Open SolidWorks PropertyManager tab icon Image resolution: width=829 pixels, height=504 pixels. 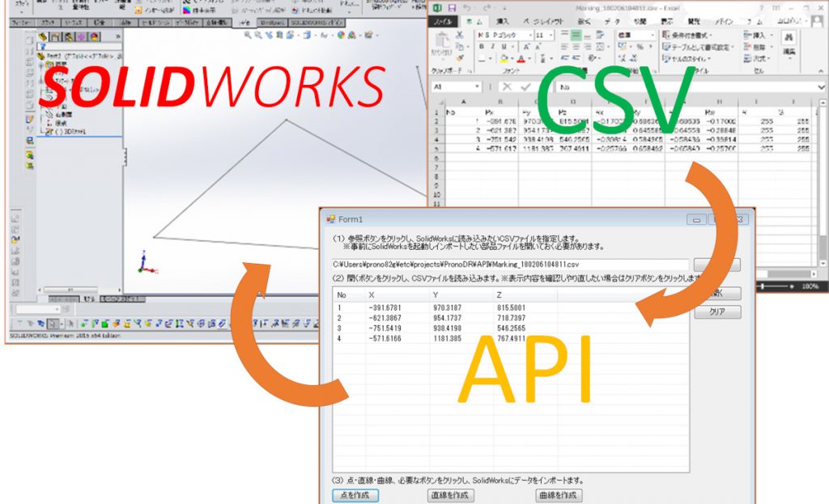click(56, 36)
